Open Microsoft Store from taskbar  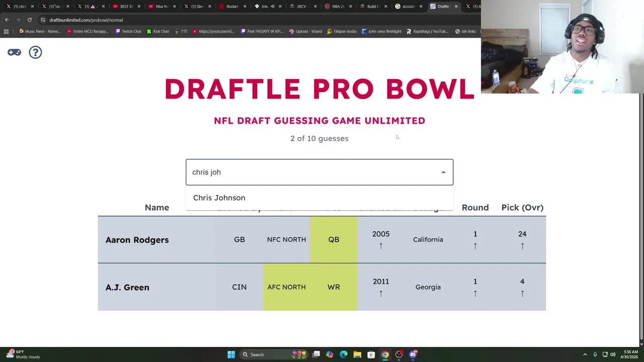point(371,354)
